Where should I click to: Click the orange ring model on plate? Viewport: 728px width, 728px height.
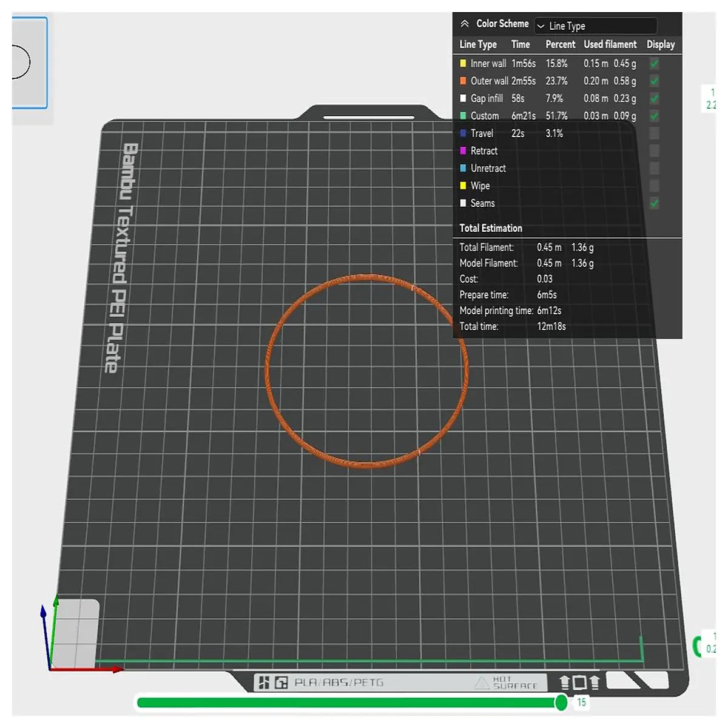(367, 277)
